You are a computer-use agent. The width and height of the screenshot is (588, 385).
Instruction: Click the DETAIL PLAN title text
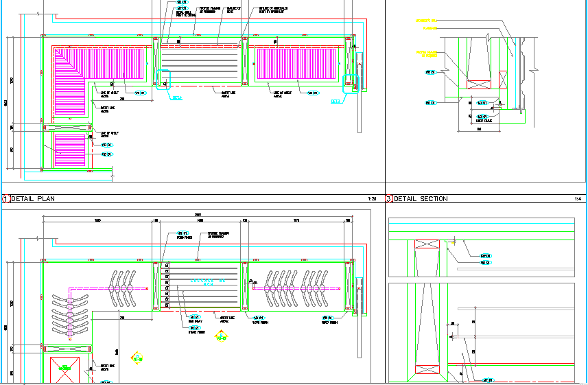[43, 199]
